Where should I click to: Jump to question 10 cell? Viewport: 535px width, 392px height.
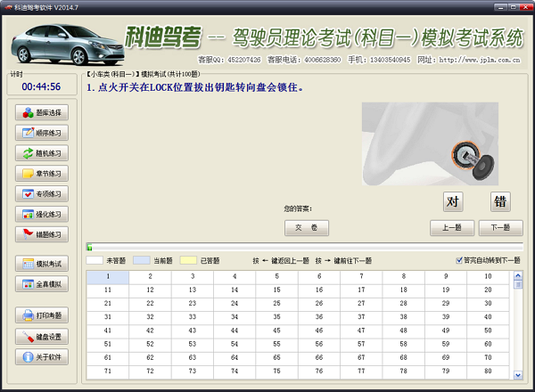pos(488,277)
